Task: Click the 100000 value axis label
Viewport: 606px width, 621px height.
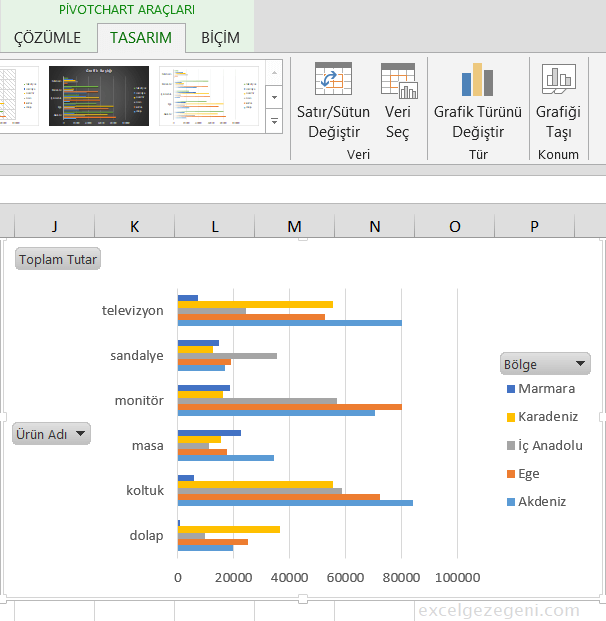Action: pyautogui.click(x=457, y=577)
